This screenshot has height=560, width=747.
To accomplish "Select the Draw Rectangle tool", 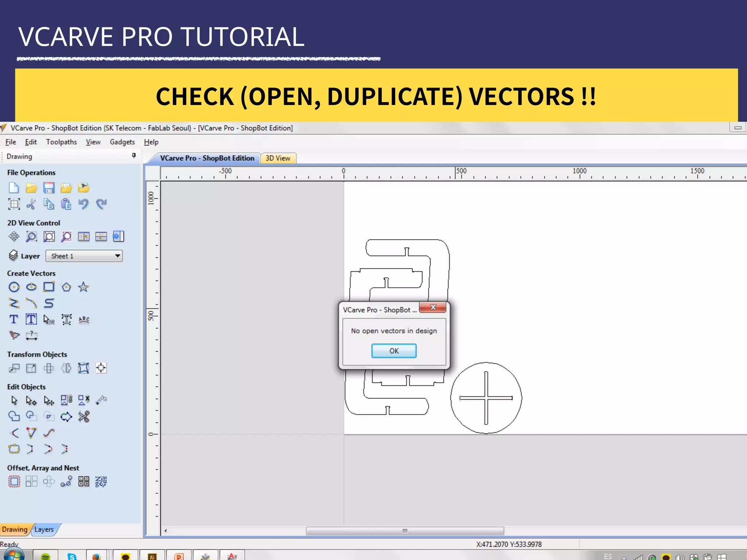I will click(49, 287).
